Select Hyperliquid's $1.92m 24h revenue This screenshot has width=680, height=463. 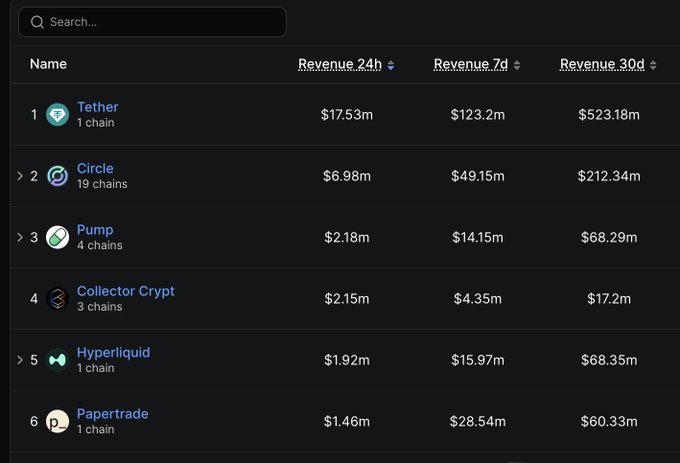(x=347, y=360)
